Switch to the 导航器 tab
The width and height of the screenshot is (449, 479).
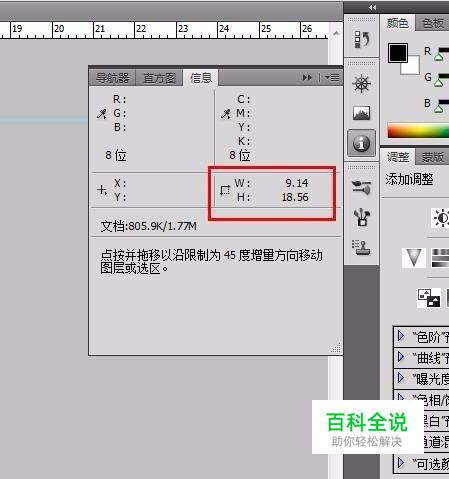click(x=113, y=78)
